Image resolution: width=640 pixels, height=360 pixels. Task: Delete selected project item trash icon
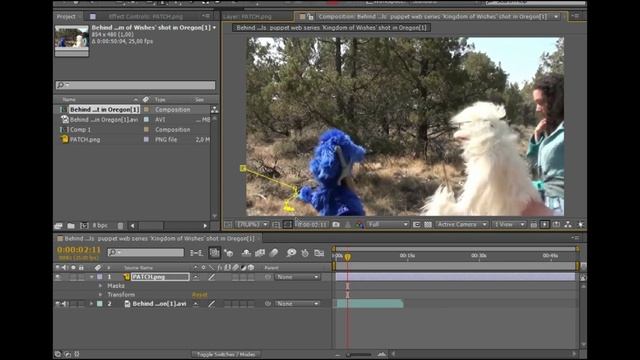pos(120,226)
